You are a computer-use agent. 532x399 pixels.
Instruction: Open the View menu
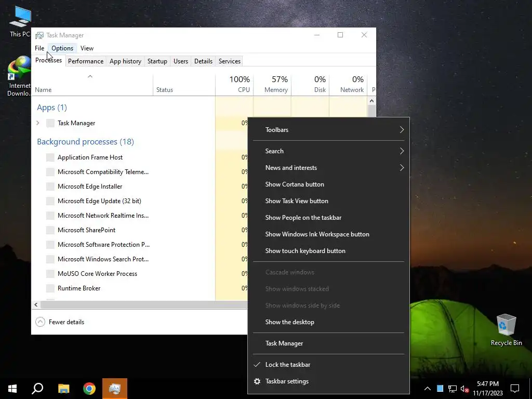(87, 48)
